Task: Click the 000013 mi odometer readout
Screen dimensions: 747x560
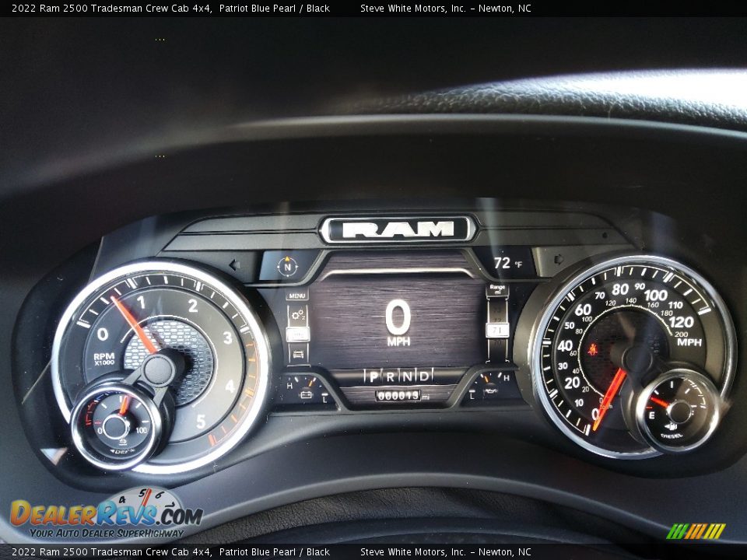Action: tap(402, 396)
